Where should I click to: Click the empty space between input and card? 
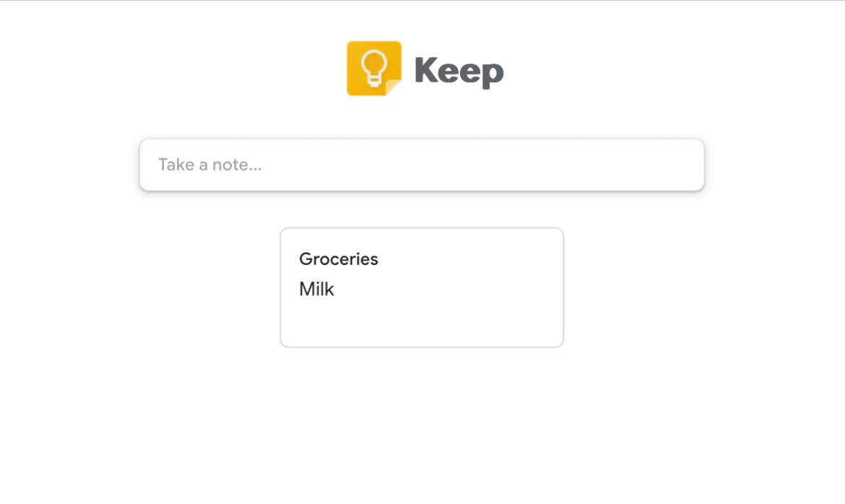click(422, 210)
